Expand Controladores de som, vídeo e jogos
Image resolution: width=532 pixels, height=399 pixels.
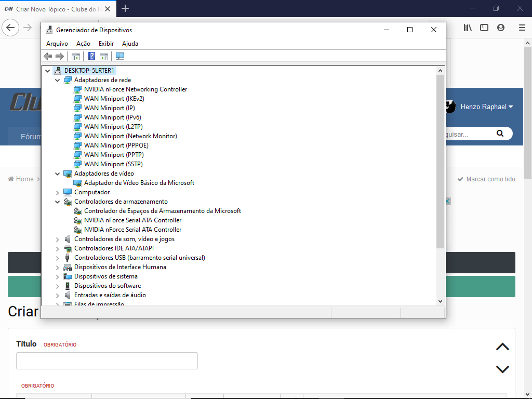click(x=57, y=239)
